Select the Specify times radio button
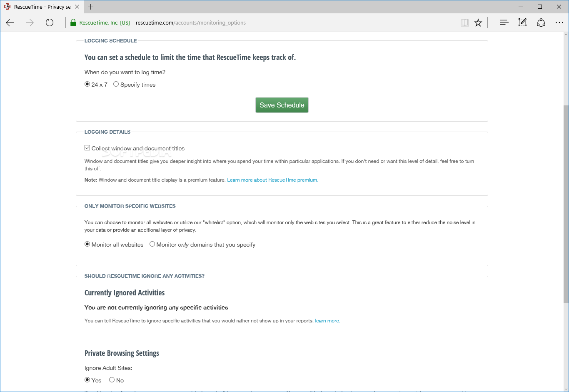This screenshot has height=392, width=569. 116,84
